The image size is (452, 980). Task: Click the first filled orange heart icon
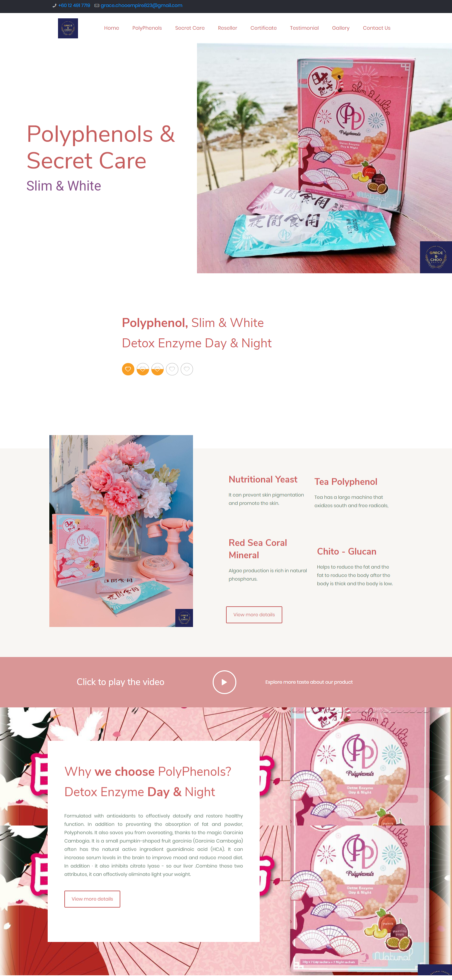[128, 369]
